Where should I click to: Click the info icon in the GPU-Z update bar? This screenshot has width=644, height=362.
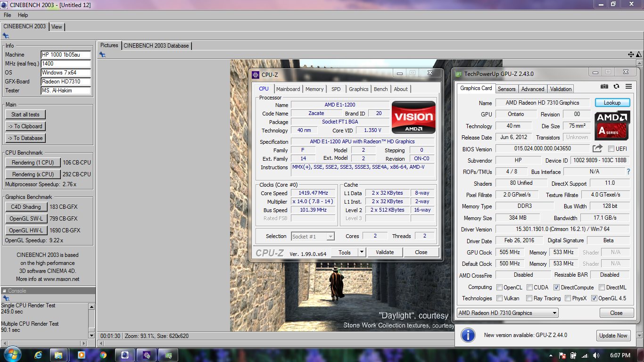pyautogui.click(x=468, y=335)
